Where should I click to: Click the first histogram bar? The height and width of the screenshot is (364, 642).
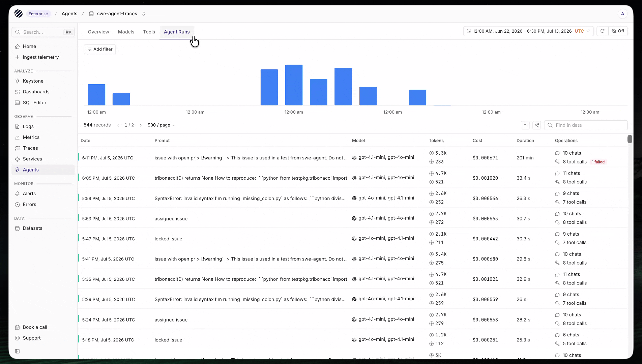coord(96,95)
